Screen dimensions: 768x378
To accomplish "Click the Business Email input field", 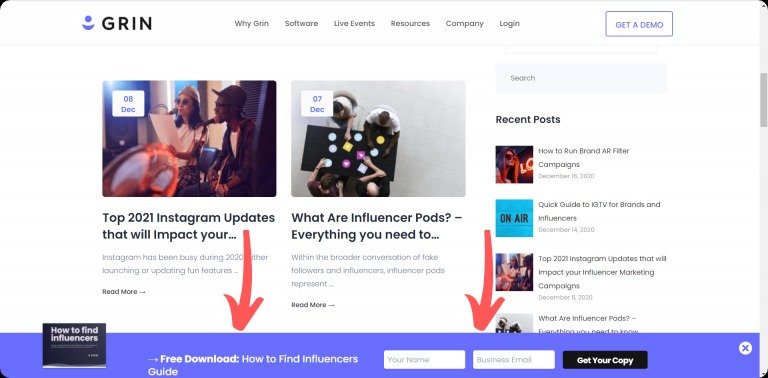I will pyautogui.click(x=514, y=359).
